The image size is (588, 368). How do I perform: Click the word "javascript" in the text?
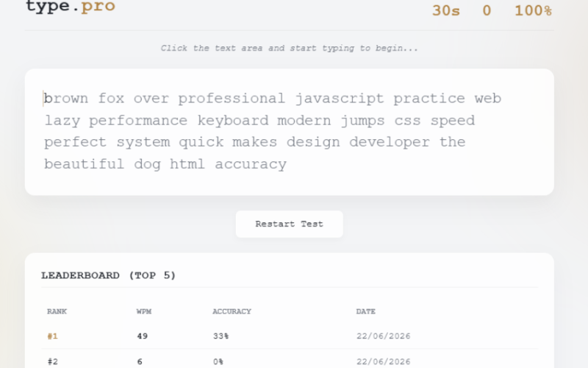[x=340, y=99]
